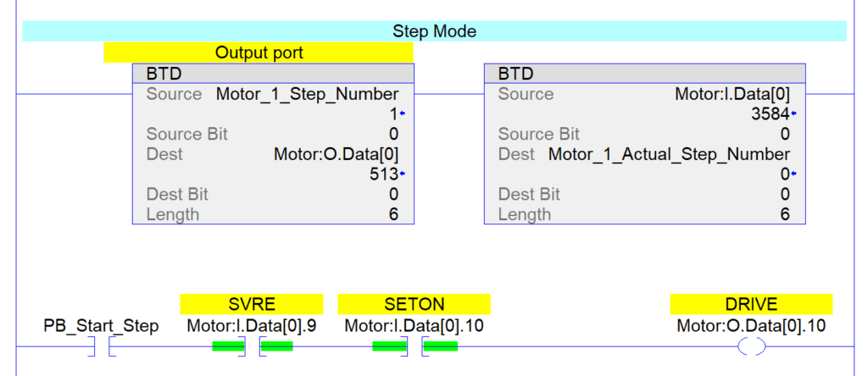Select the Motor:O.Data[0].10 coil tag name
This screenshot has width=868, height=376.
pyautogui.click(x=751, y=326)
